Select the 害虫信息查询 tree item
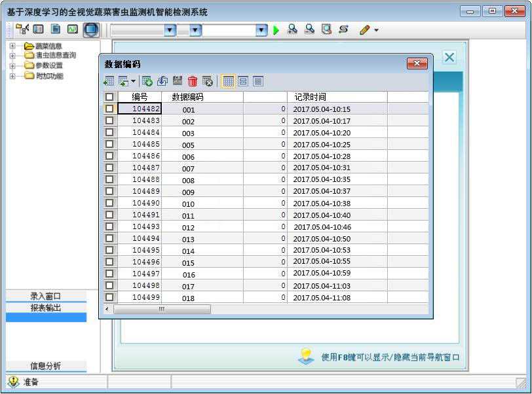Image resolution: width=532 pixels, height=394 pixels. point(56,56)
